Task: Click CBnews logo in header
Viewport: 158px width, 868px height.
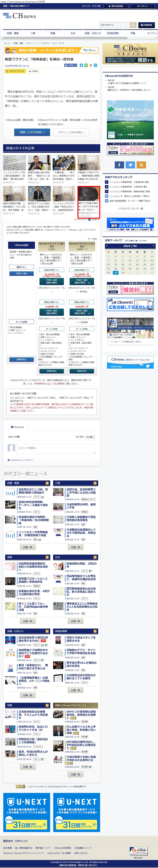Action: pos(19,15)
